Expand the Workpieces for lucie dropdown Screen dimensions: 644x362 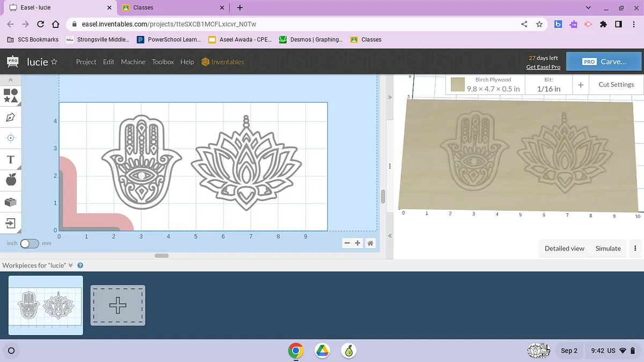(x=71, y=265)
